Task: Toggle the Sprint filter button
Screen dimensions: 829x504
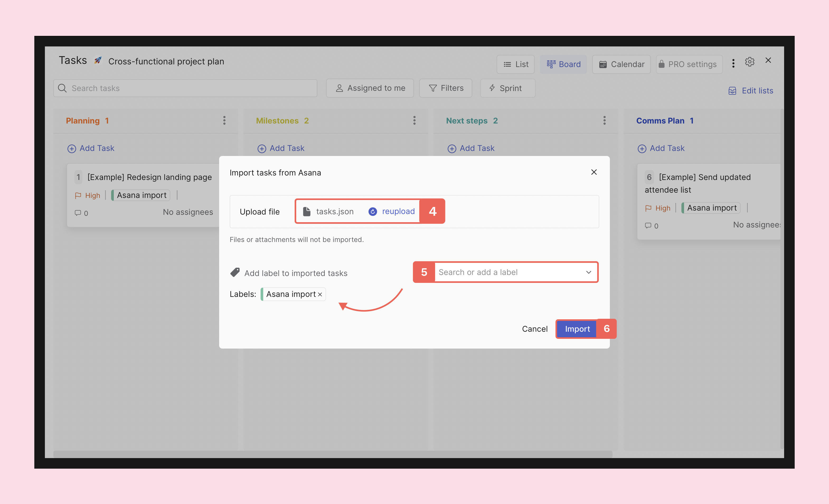Action: tap(507, 88)
